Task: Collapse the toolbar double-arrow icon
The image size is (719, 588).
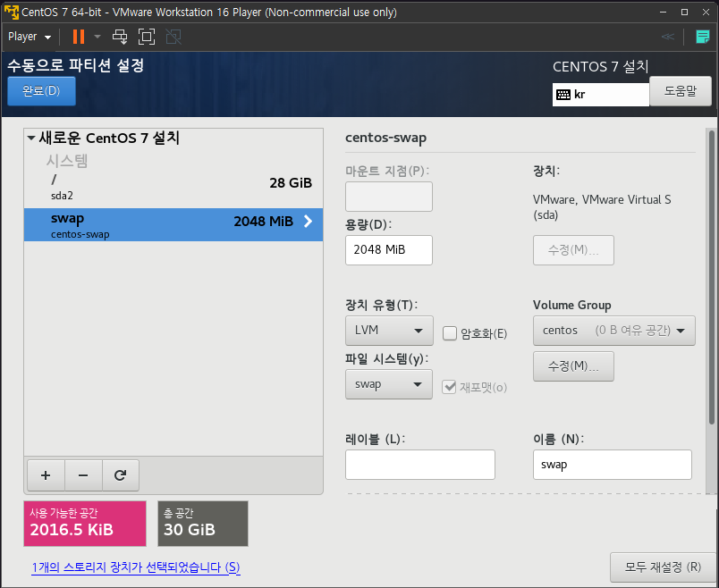Action: tap(668, 37)
